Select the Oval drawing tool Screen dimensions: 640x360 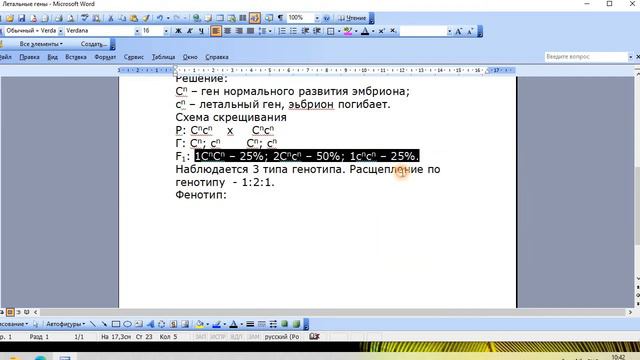127,324
